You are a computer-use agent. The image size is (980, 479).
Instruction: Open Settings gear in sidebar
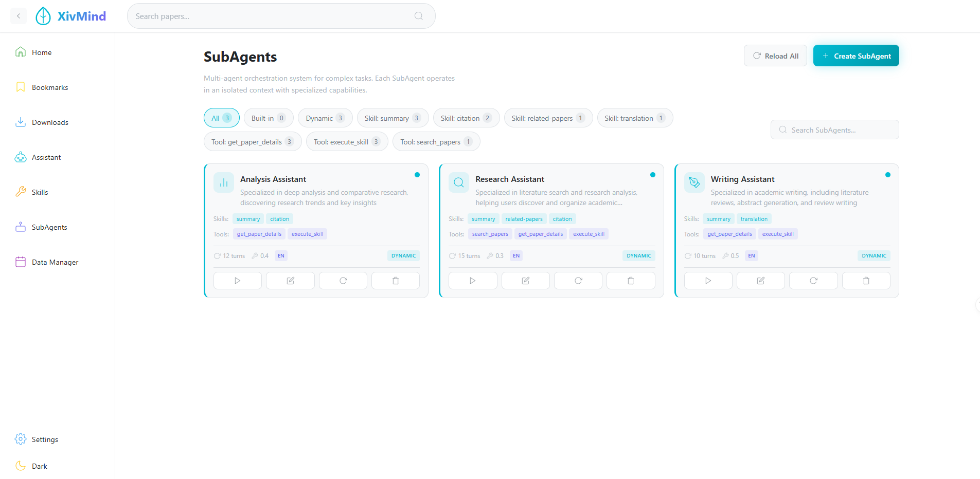point(21,439)
